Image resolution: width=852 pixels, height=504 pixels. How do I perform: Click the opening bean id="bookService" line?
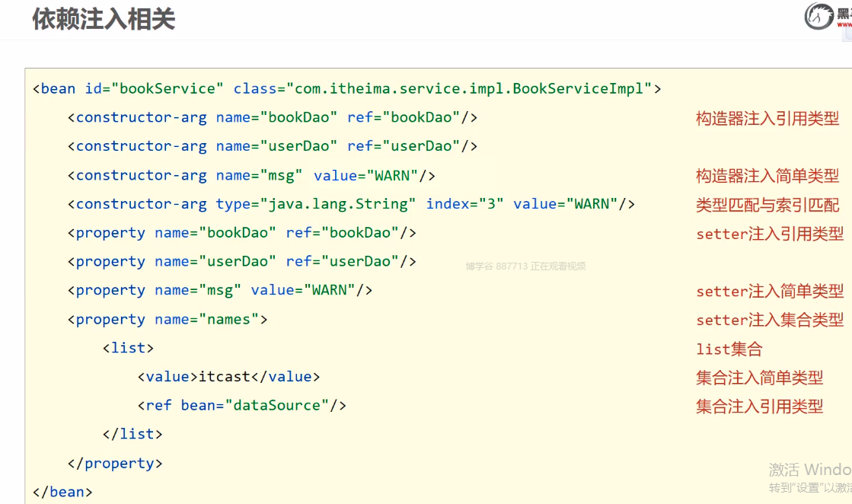click(x=346, y=88)
